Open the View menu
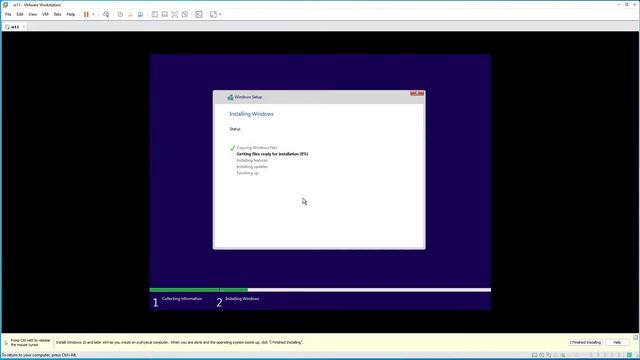Image resolution: width=640 pixels, height=360 pixels. click(x=33, y=14)
